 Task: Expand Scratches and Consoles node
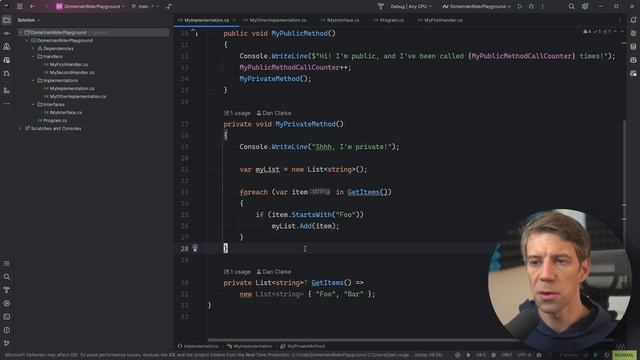coord(20,129)
